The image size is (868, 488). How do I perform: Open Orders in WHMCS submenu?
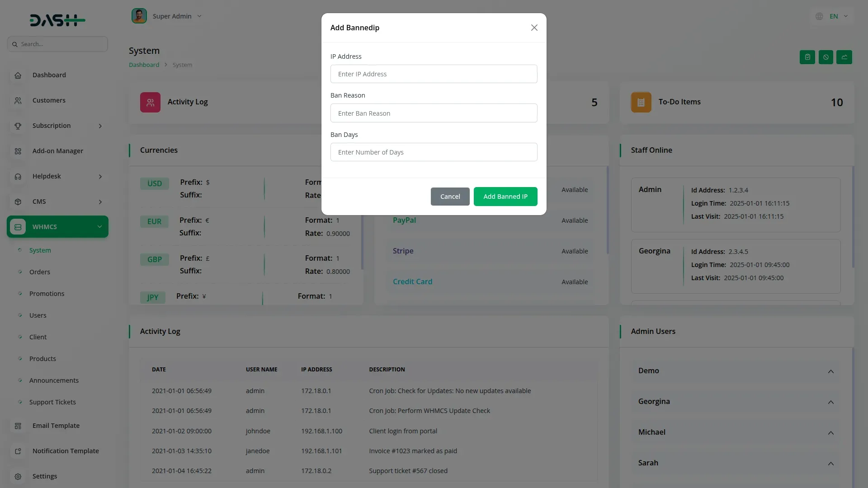tap(40, 272)
